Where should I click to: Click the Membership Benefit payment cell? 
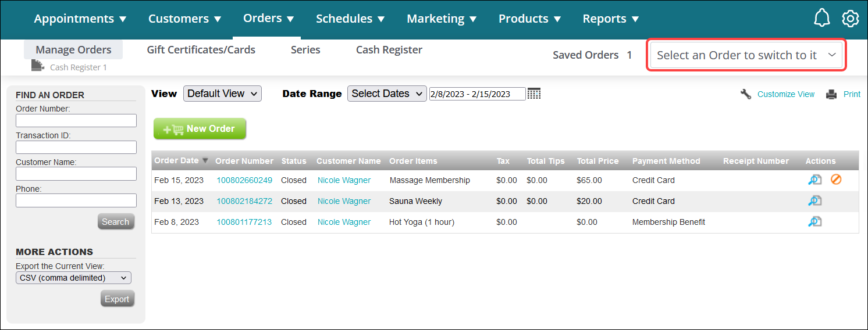tap(668, 222)
